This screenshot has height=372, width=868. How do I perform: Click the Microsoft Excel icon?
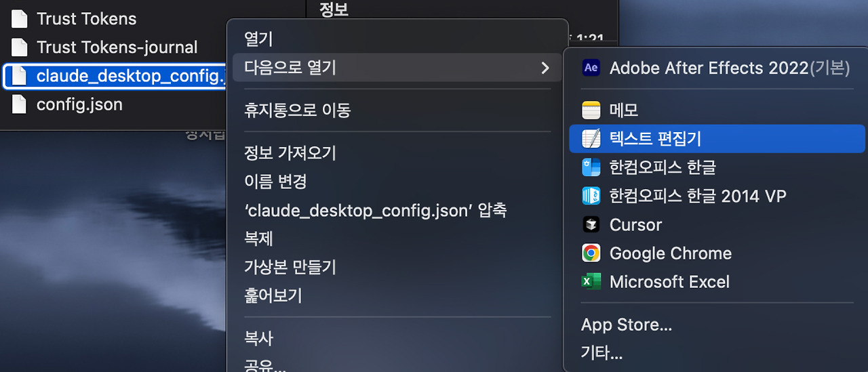pyautogui.click(x=591, y=282)
